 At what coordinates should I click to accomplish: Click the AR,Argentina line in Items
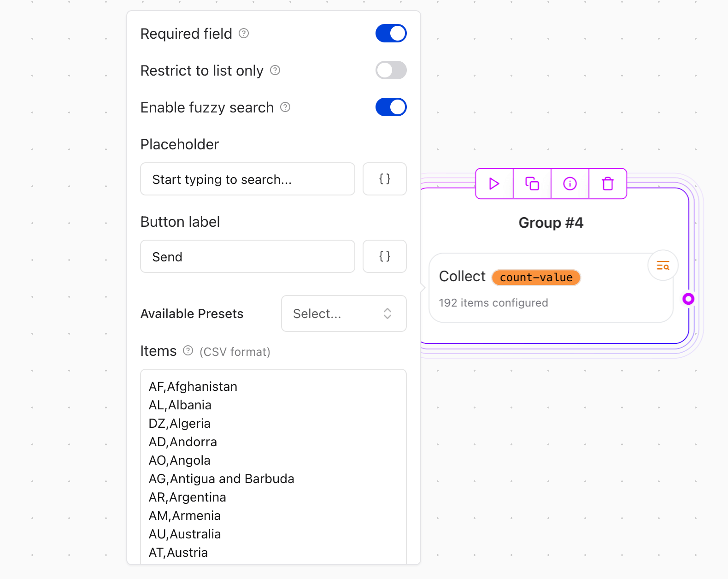point(188,497)
